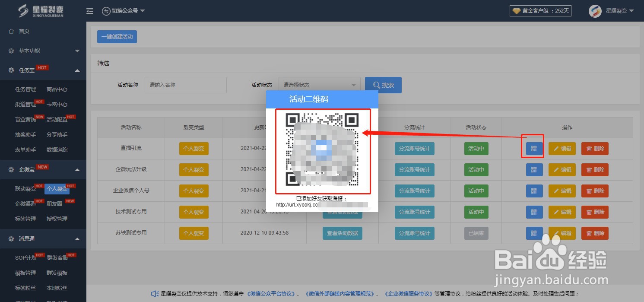Viewport: 644px width, 302px height.
Task: Open 模板管理 in the sidebar
Action: (25, 273)
